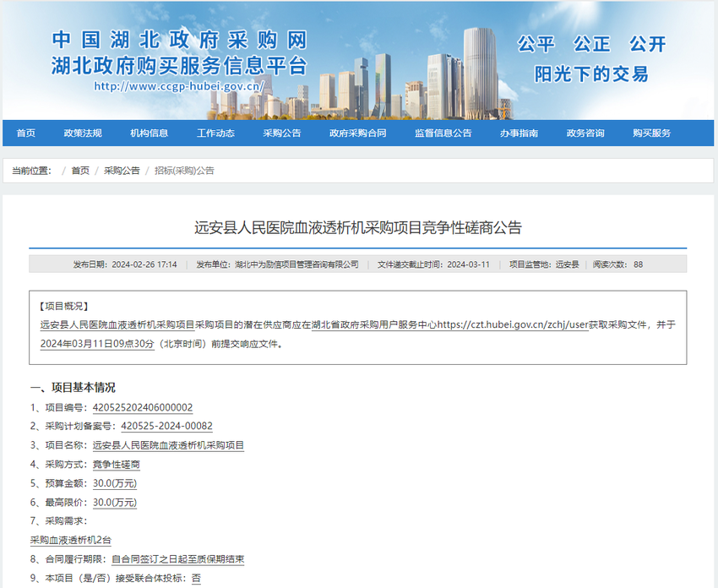Click the 中国湖北政府采购网 banner title
718x588 pixels.
(179, 40)
